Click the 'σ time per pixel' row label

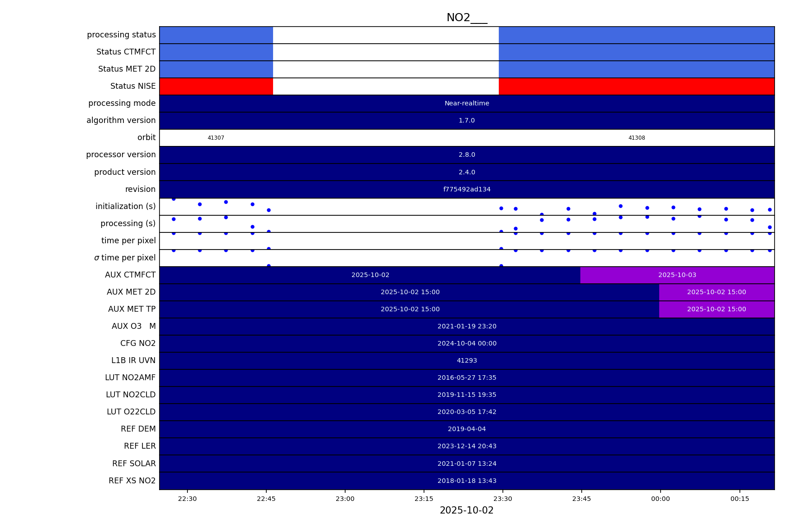(x=125, y=258)
